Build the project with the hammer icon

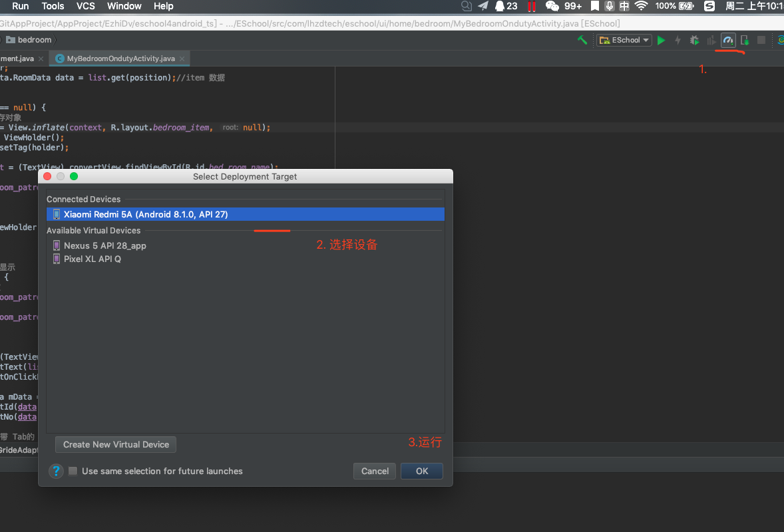tap(582, 40)
